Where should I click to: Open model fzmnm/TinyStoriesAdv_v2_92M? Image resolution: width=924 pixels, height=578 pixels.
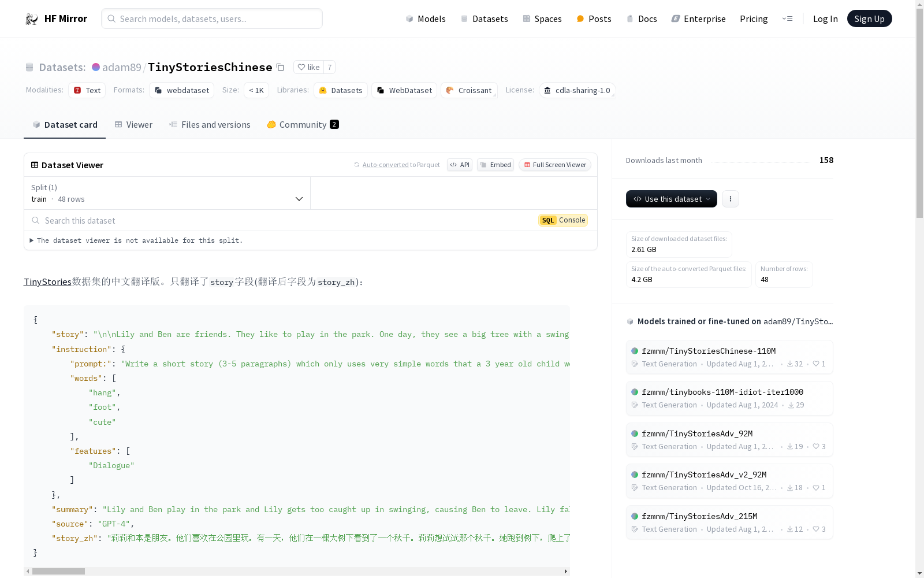click(x=729, y=481)
